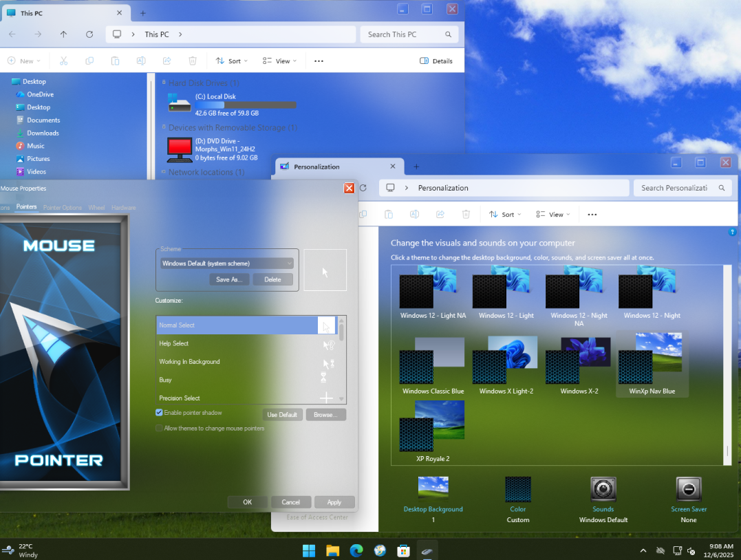The image size is (741, 560).
Task: Check Allow themes to change mouse pointers
Action: (x=159, y=428)
